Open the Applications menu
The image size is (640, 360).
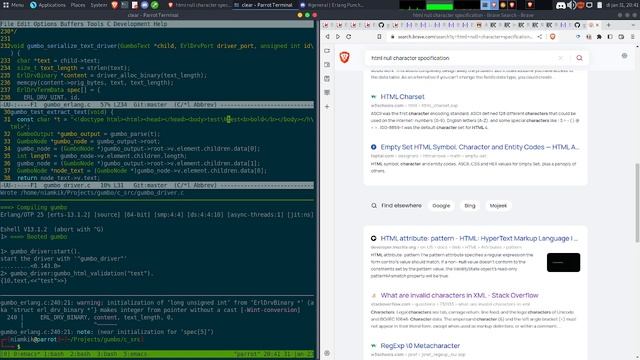coord(47,5)
